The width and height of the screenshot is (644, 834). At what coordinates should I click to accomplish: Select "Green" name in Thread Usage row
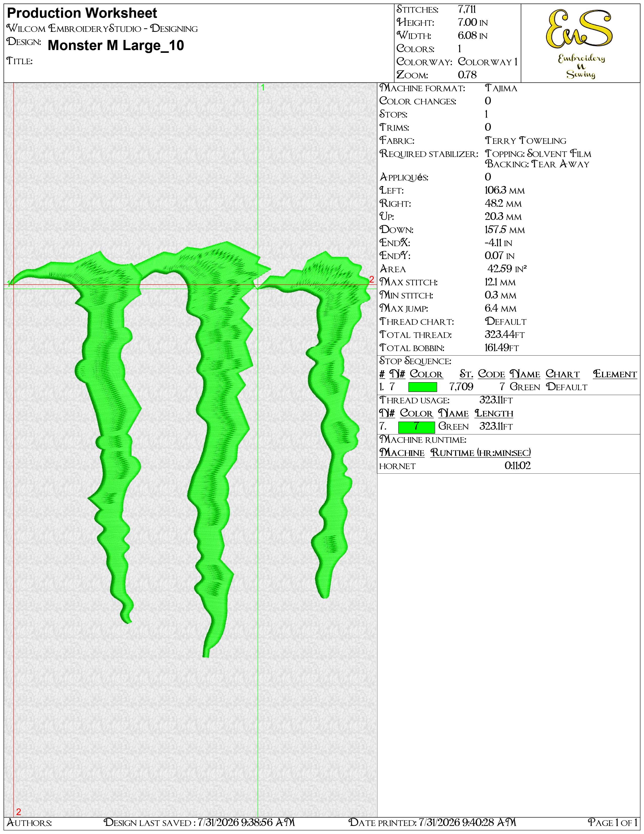[x=453, y=427]
